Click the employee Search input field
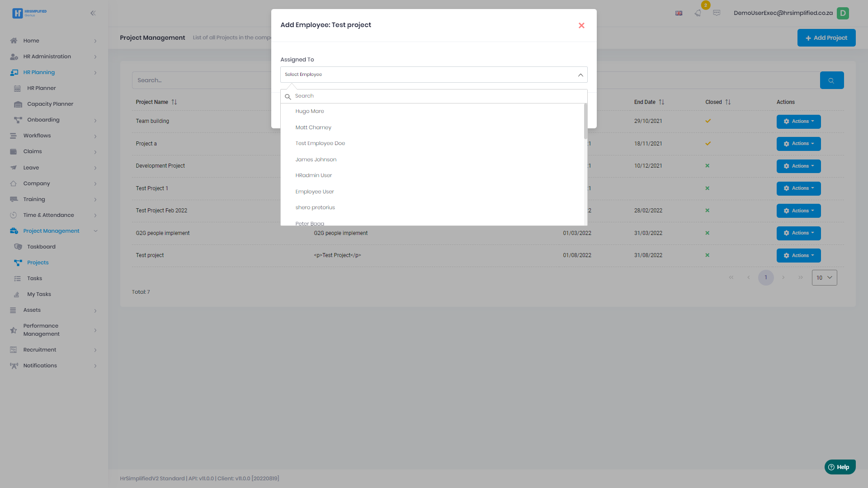Viewport: 868px width, 488px height. (x=434, y=96)
